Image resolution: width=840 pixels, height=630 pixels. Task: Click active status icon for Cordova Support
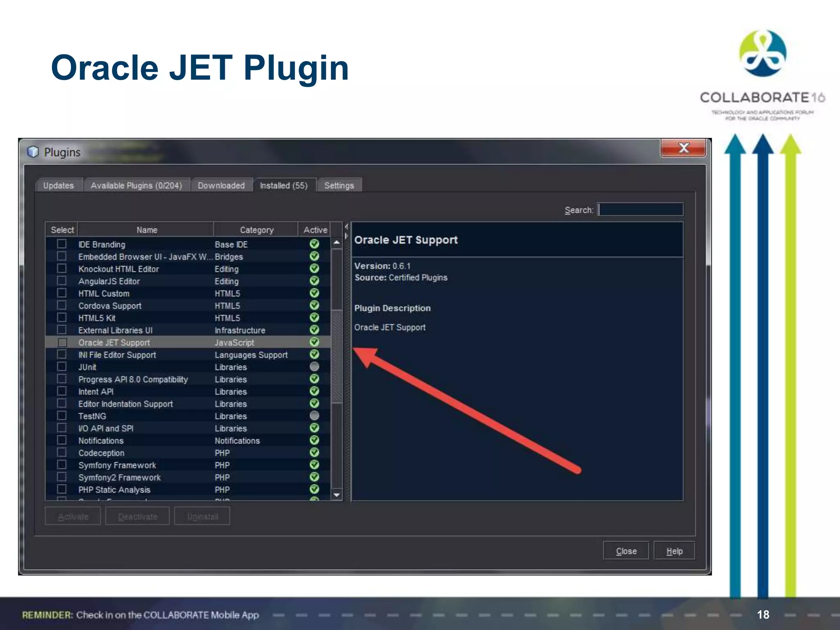(x=314, y=306)
